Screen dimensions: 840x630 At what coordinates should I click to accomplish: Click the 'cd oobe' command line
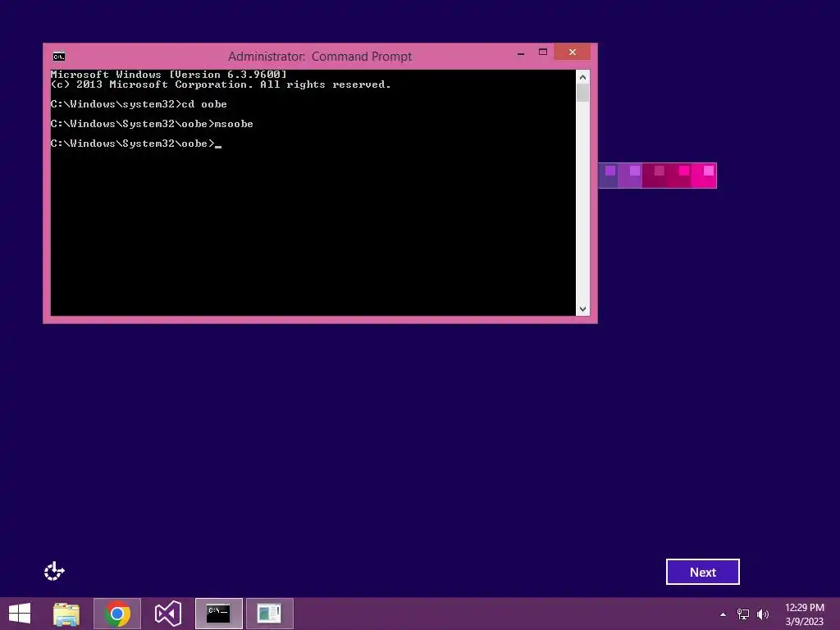(x=139, y=104)
